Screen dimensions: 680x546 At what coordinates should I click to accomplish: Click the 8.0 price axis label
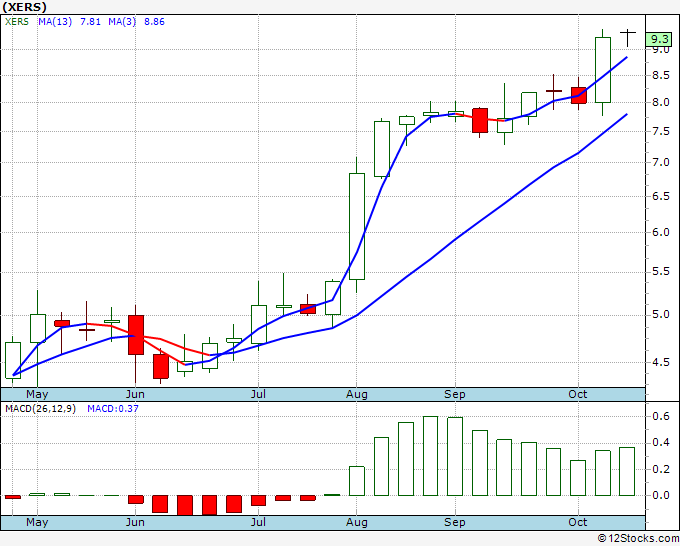(x=661, y=103)
